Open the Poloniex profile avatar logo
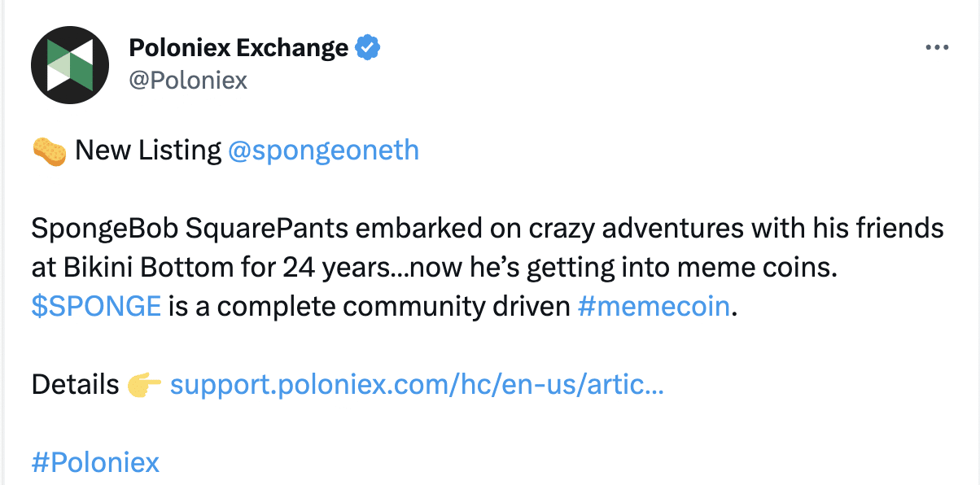 70,64
